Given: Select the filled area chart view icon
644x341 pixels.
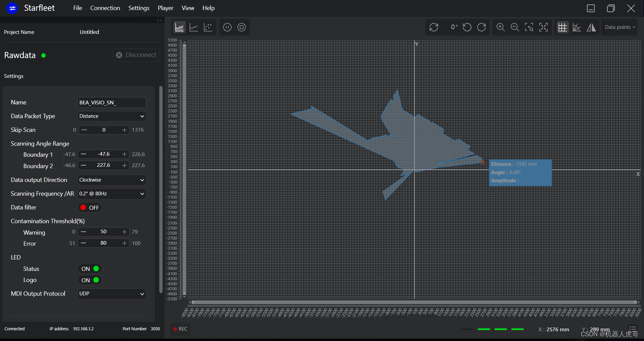Looking at the screenshot, I should pyautogui.click(x=179, y=27).
